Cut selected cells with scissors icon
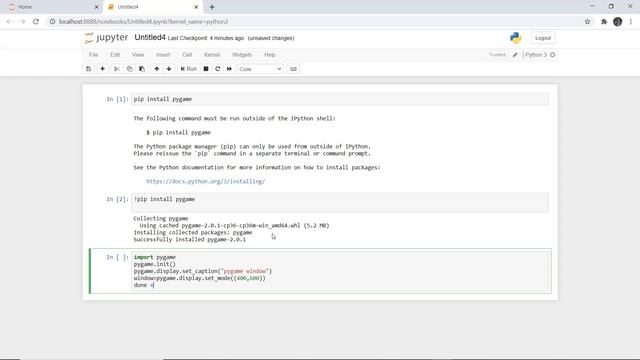Image resolution: width=640 pixels, height=360 pixels. coord(117,69)
